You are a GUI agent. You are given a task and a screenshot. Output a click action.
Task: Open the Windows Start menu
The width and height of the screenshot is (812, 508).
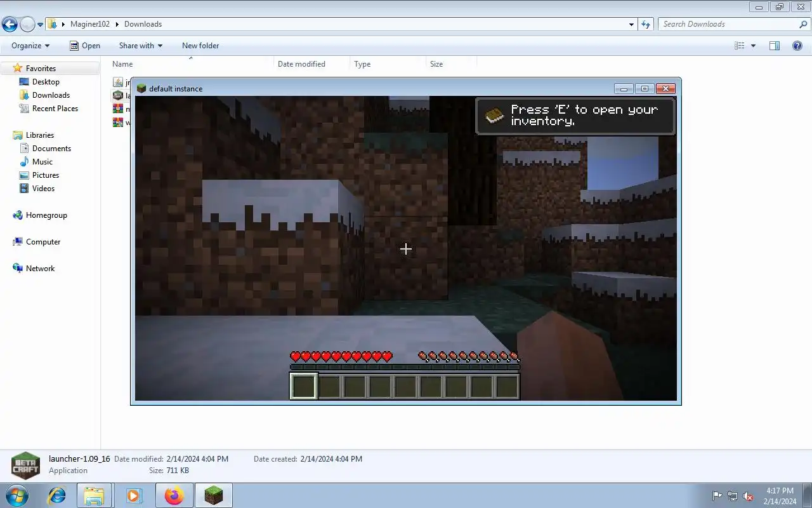(16, 495)
